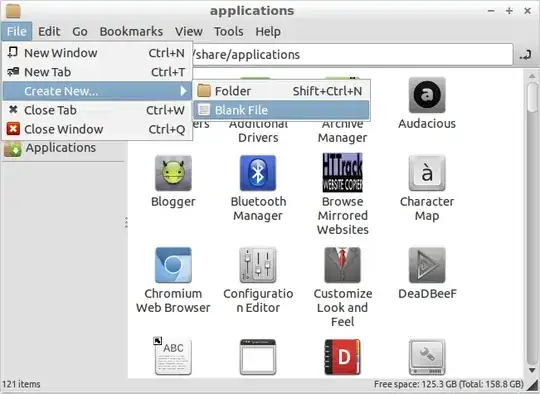Click the New Window menu item icon
The image size is (540, 394).
pyautogui.click(x=13, y=52)
